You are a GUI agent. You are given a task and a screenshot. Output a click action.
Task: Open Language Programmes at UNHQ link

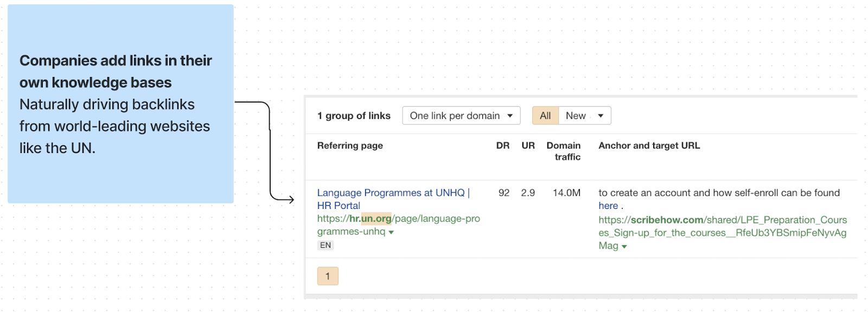point(391,193)
